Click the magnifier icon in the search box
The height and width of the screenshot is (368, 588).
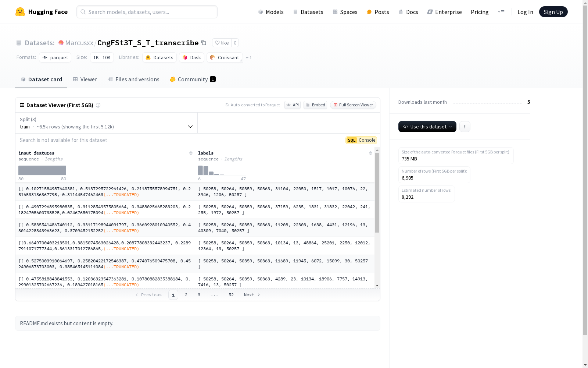click(x=83, y=12)
